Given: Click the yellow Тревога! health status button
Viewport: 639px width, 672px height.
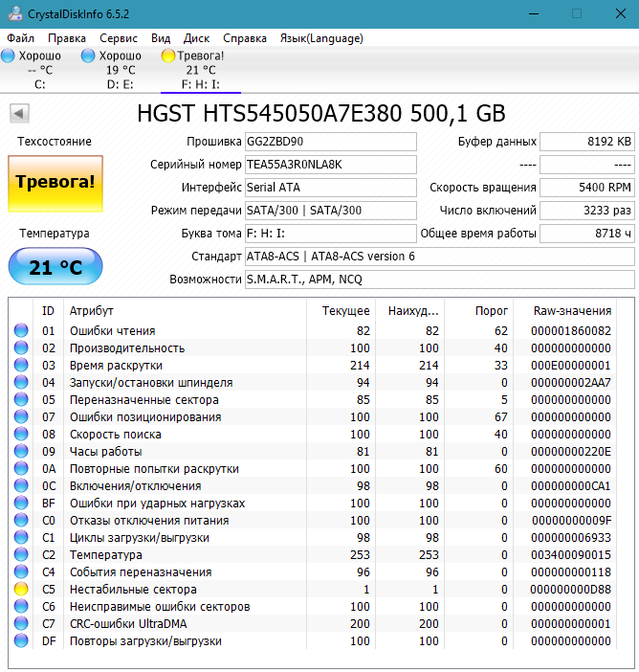Looking at the screenshot, I should [55, 184].
